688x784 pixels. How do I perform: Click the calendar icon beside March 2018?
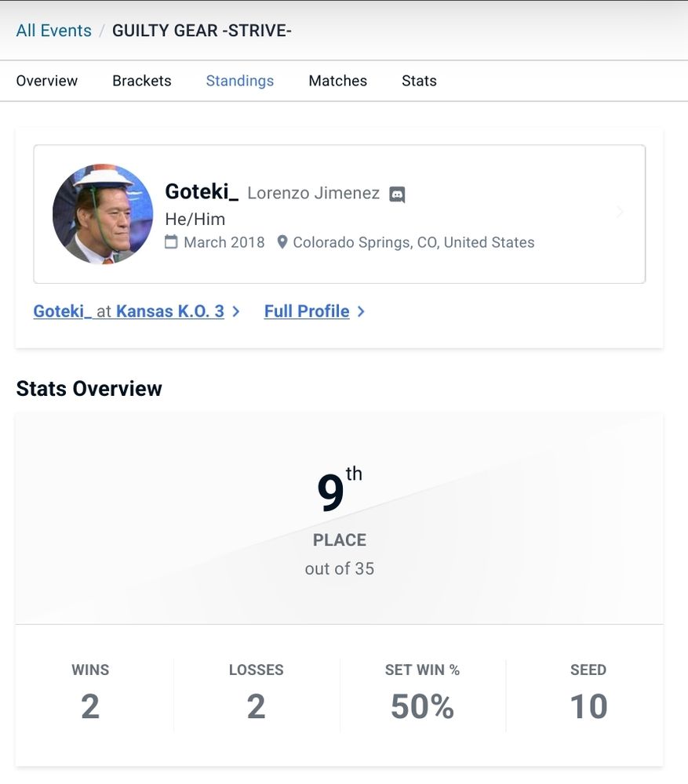coord(171,242)
